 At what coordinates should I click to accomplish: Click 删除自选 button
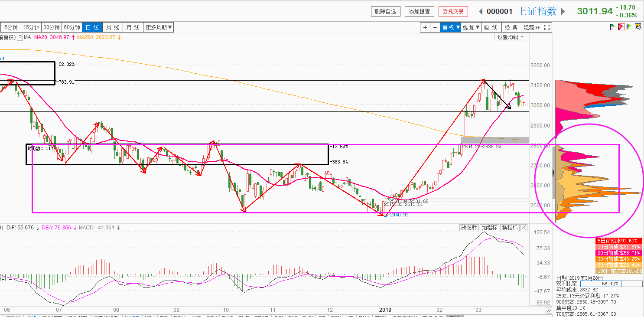click(x=385, y=12)
